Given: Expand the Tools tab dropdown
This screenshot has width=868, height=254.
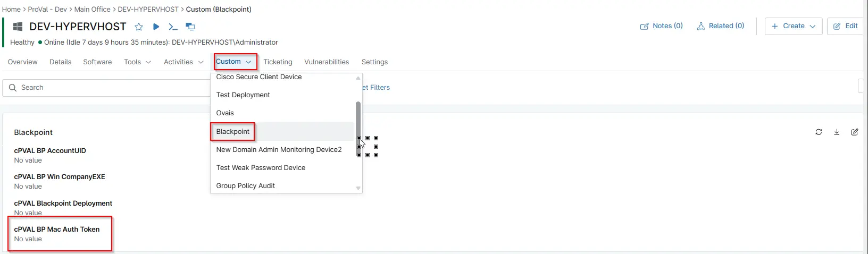Looking at the screenshot, I should 137,62.
